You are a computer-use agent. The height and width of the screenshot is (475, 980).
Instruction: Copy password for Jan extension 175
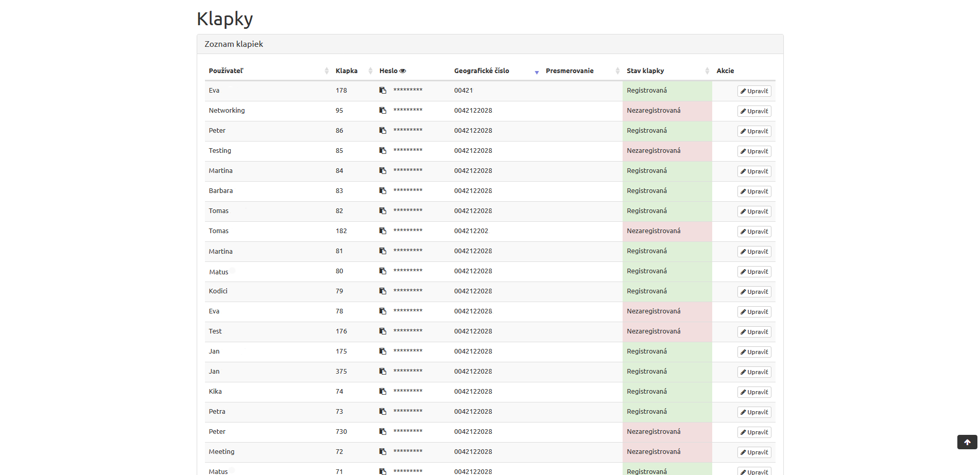(383, 351)
